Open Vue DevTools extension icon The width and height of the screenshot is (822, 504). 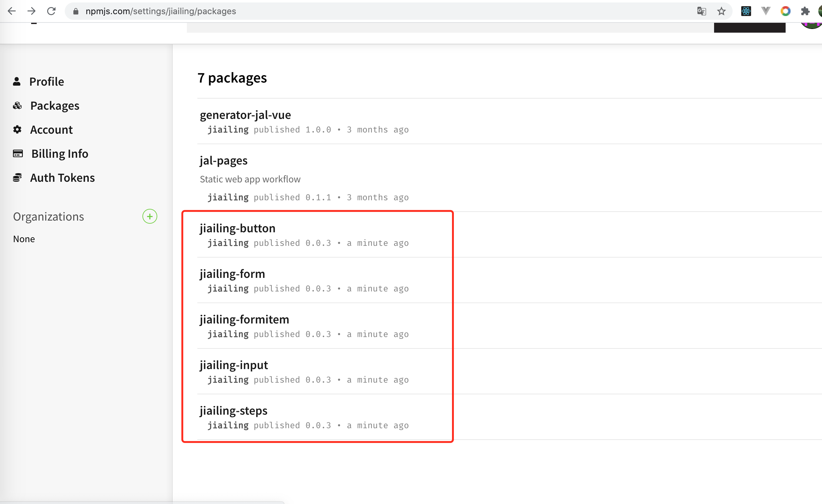(x=766, y=11)
